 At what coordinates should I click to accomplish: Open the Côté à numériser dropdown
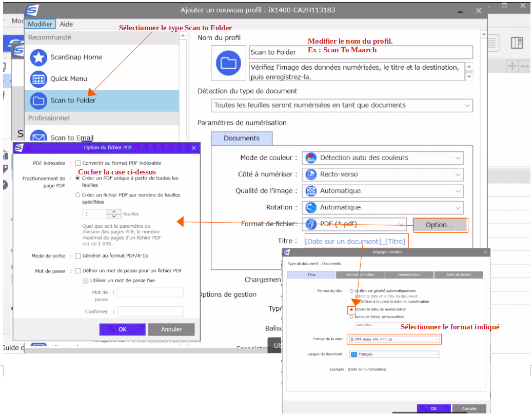[383, 174]
